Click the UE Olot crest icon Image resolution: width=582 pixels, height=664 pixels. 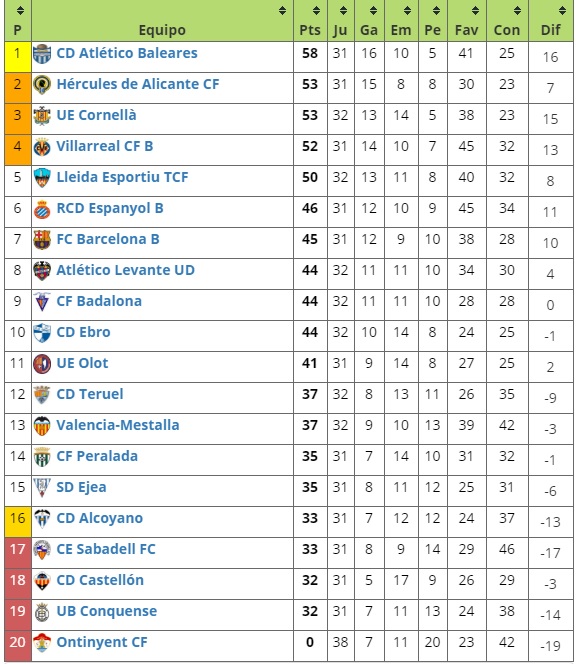tap(42, 364)
